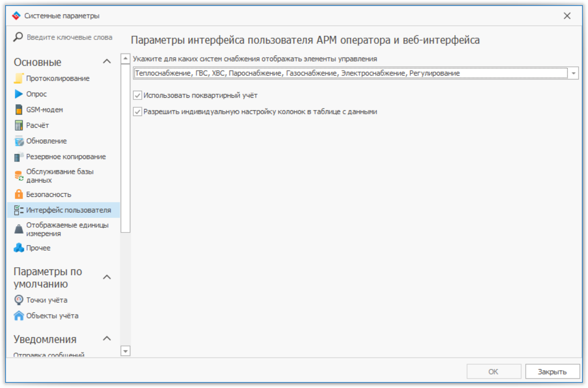This screenshot has width=588, height=388.
Task: Click the Обслуживание базы данных database icon
Action: coord(19,176)
